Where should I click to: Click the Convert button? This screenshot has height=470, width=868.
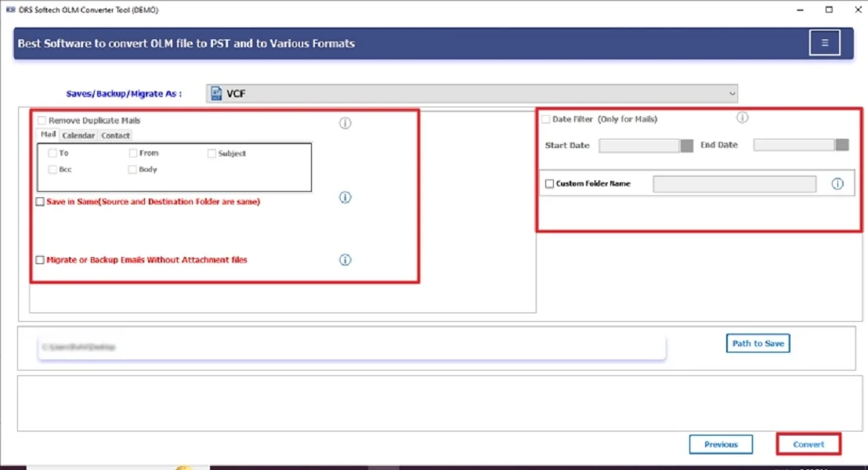(808, 443)
